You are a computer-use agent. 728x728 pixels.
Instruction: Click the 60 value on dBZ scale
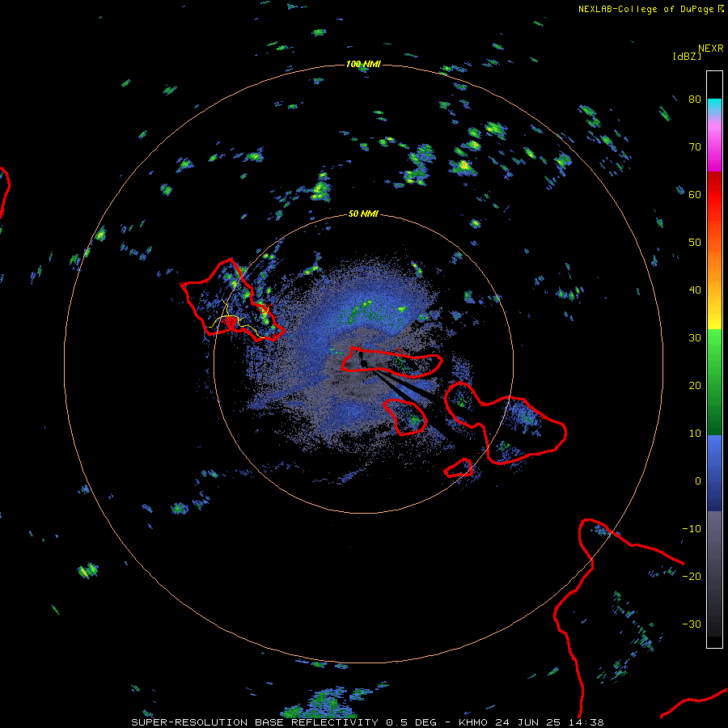pos(695,195)
